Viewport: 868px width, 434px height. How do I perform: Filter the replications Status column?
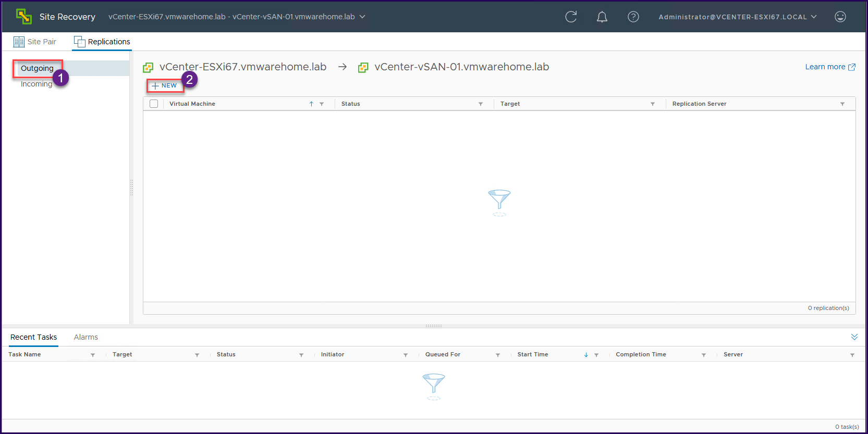(481, 104)
